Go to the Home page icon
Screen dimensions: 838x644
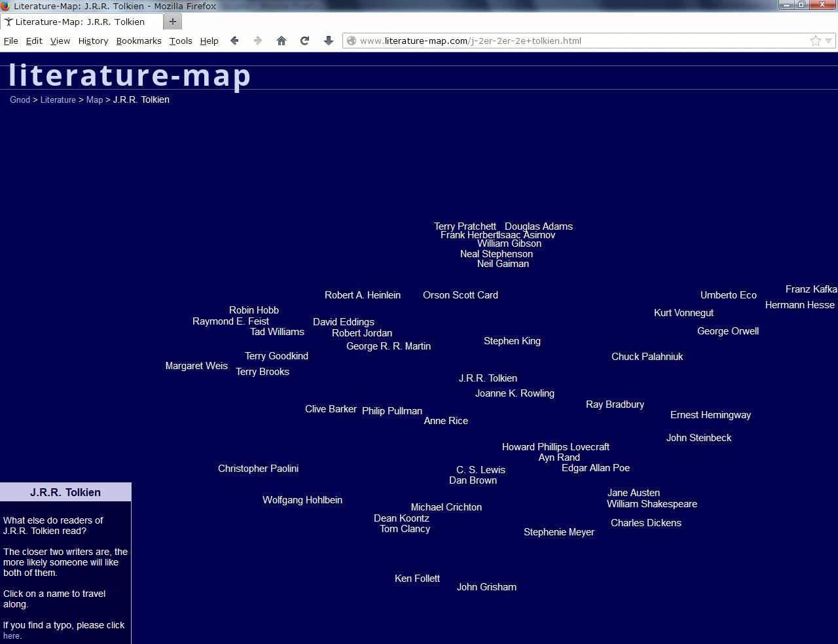(282, 41)
